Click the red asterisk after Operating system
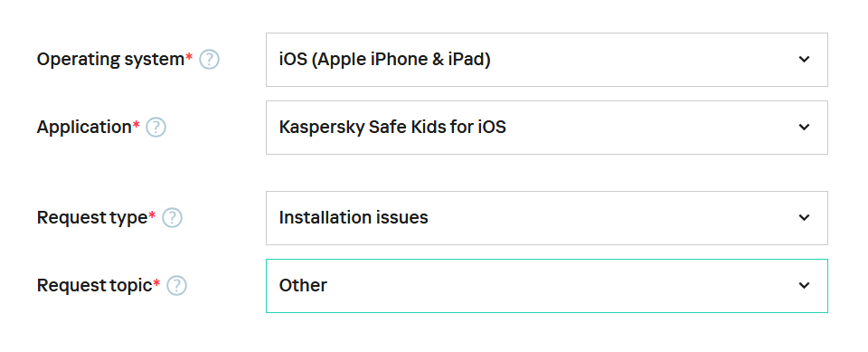This screenshot has width=868, height=352. pos(189,56)
